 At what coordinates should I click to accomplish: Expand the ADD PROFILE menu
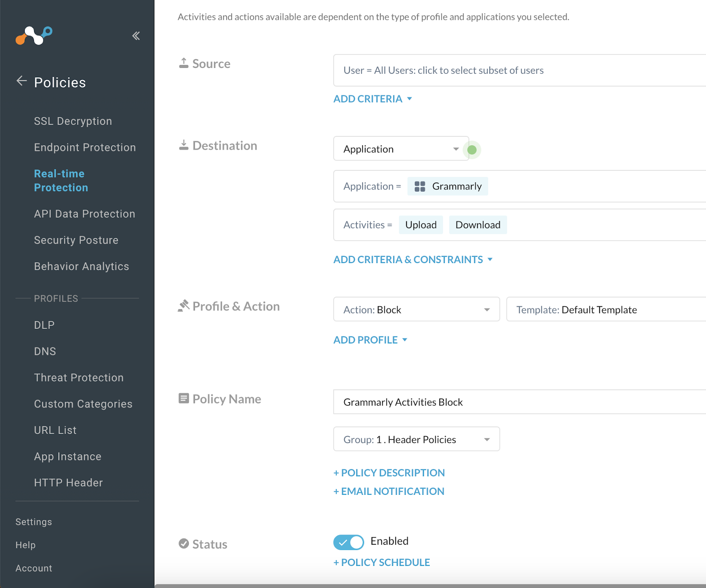pyautogui.click(x=370, y=340)
